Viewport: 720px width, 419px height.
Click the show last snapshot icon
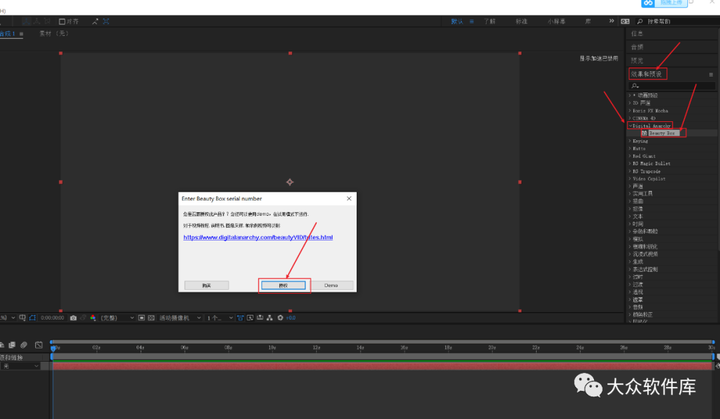pos(83,318)
